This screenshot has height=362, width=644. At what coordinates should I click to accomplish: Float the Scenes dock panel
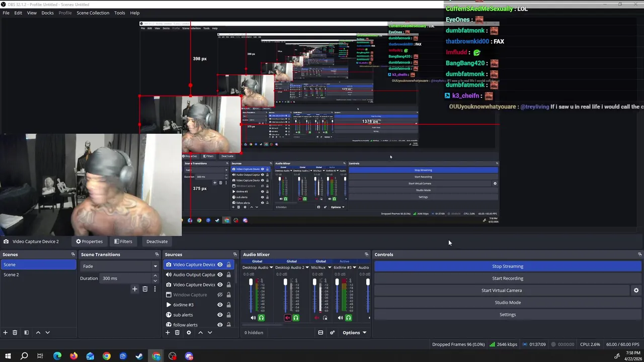[x=73, y=254]
